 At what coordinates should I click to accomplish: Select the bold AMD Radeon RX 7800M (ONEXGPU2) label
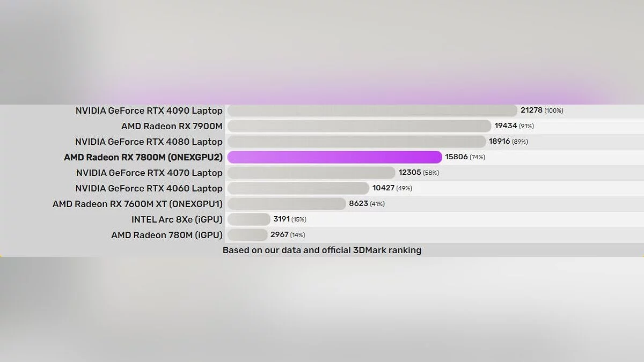[143, 157]
